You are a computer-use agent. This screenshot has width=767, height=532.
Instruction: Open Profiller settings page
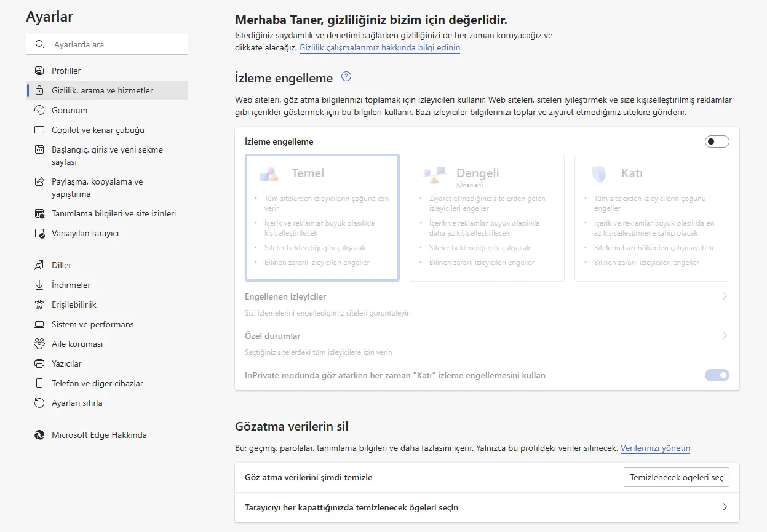click(108, 71)
